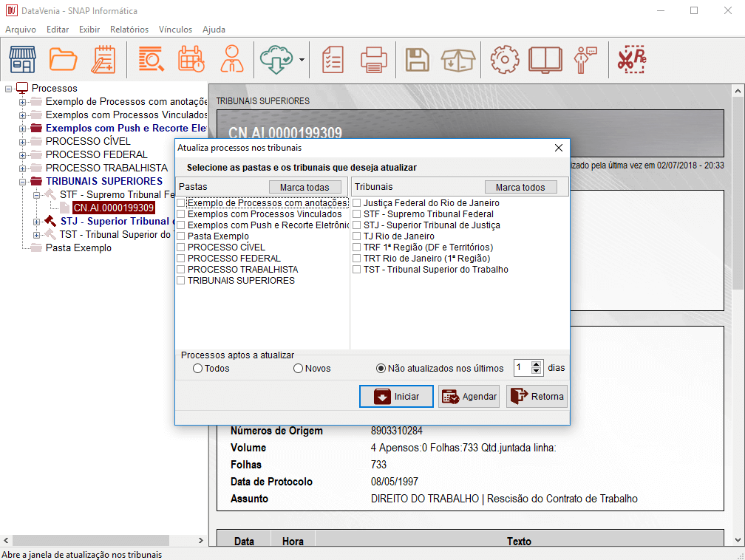Expand Exemplos com Push e Recorte tree node

22,129
